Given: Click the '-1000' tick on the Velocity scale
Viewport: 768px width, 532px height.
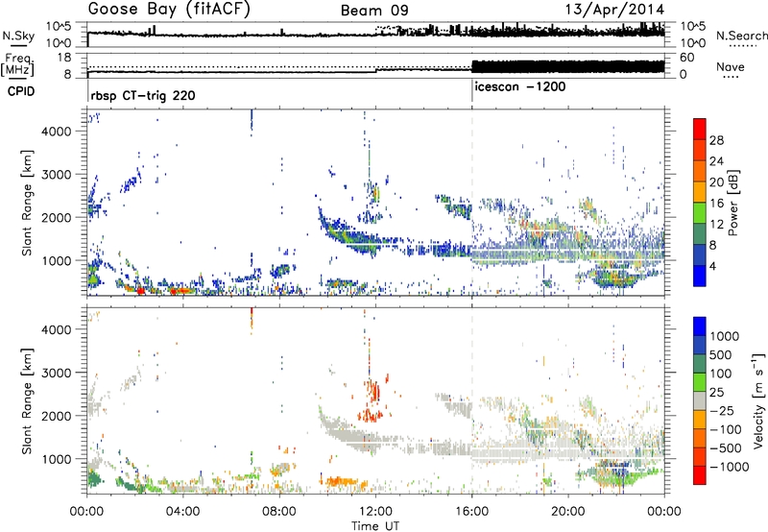Looking at the screenshot, I should [729, 467].
